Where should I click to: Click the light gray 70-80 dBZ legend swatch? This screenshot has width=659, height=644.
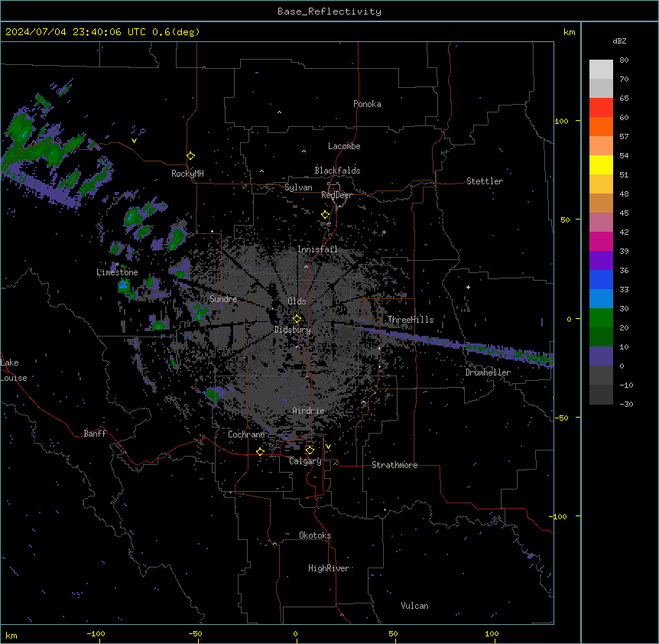[601, 70]
